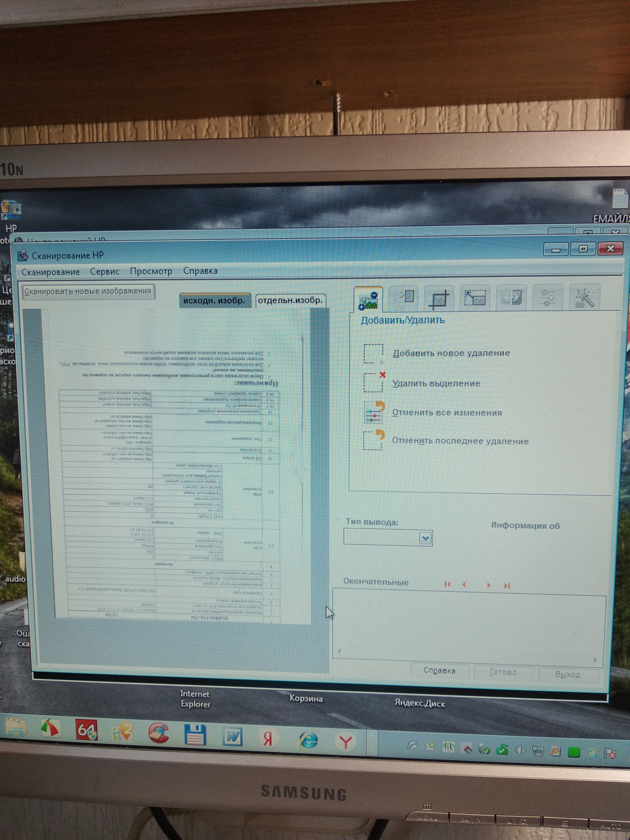Open the resize image tool tab
The height and width of the screenshot is (840, 630).
click(475, 298)
